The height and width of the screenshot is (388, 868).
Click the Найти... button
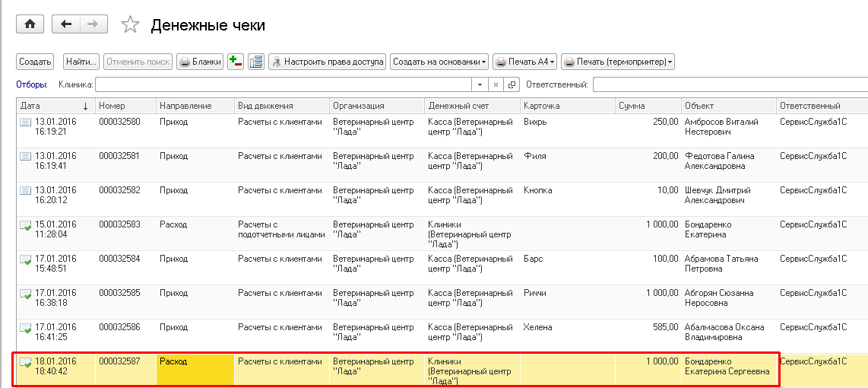[81, 62]
